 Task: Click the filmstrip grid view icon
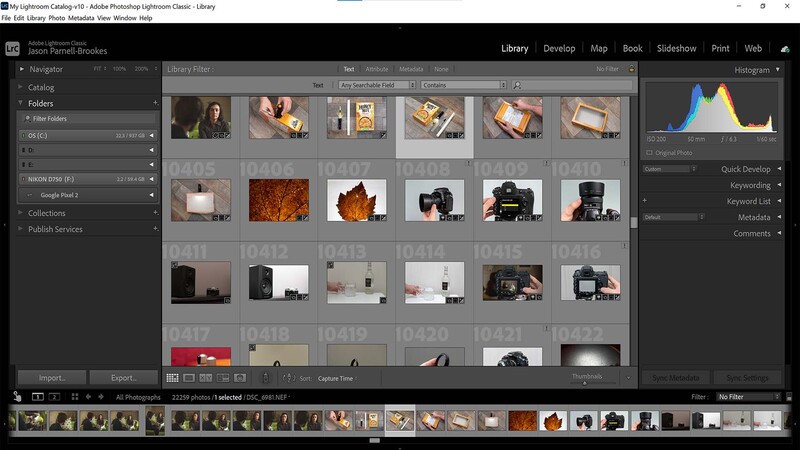coord(75,396)
